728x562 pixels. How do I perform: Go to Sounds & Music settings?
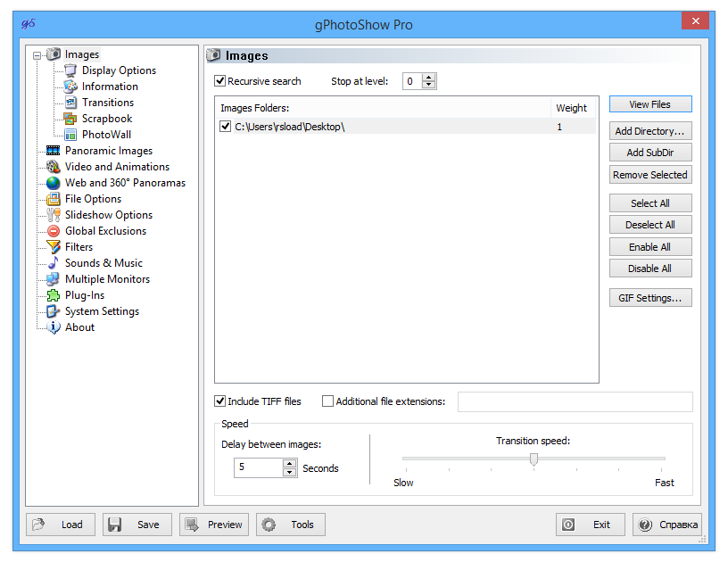[103, 263]
